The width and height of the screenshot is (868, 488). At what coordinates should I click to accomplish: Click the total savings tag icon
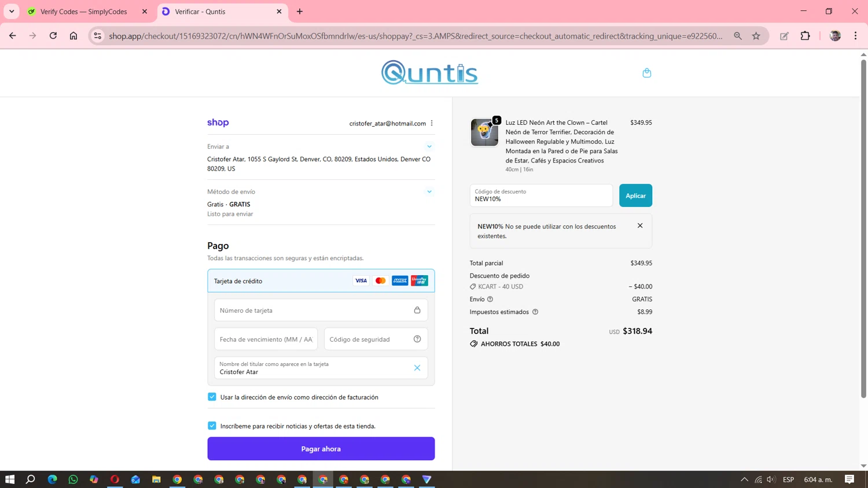(474, 343)
